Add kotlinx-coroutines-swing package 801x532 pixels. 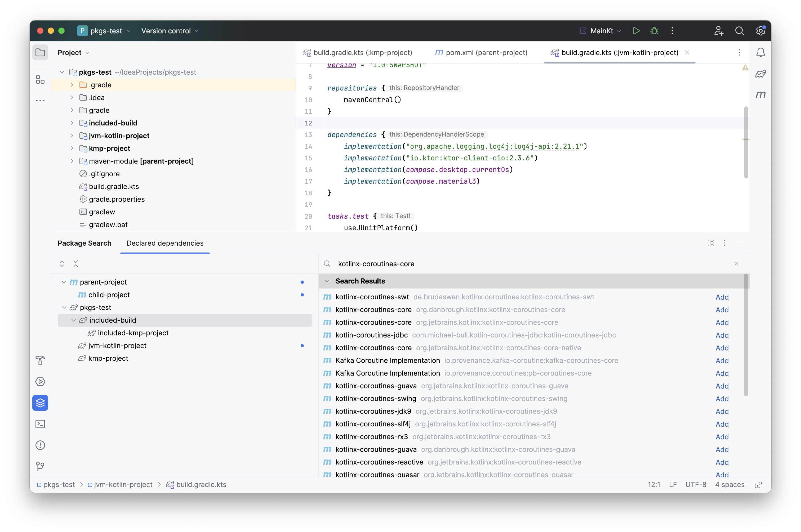[722, 399]
